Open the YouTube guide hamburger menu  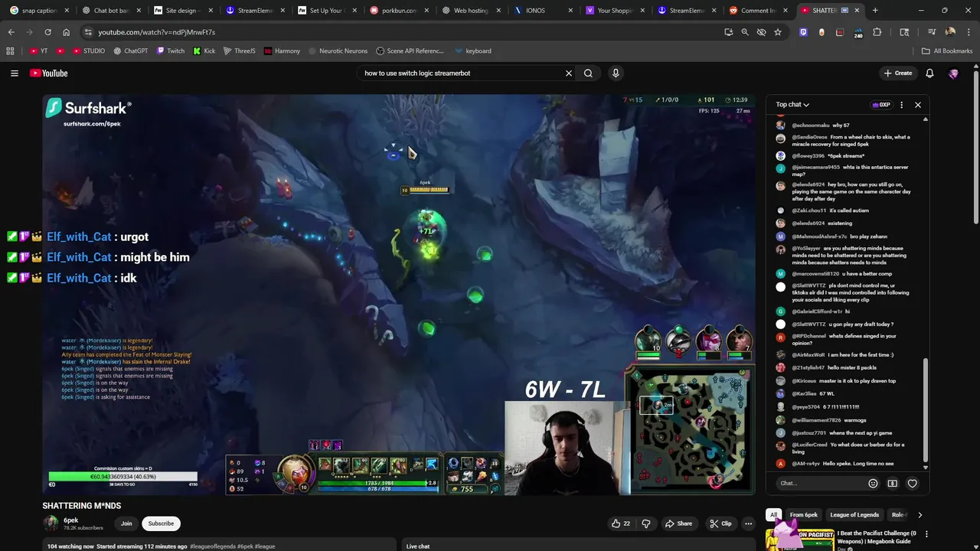click(14, 73)
